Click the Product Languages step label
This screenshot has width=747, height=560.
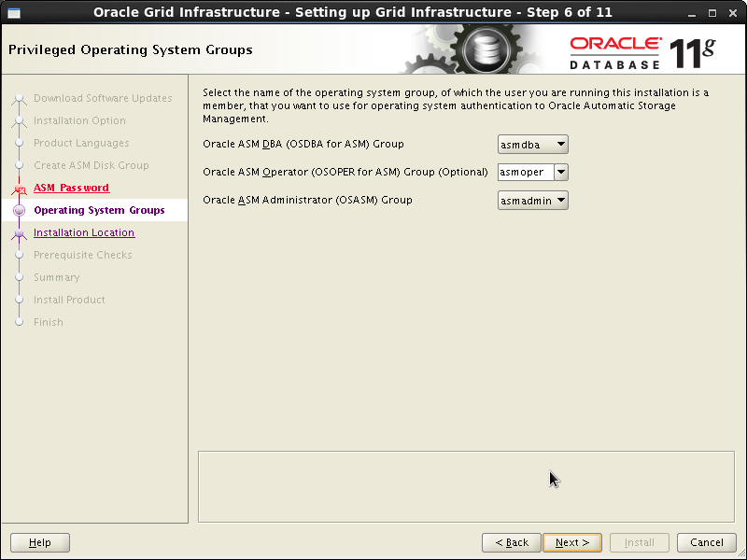click(81, 143)
